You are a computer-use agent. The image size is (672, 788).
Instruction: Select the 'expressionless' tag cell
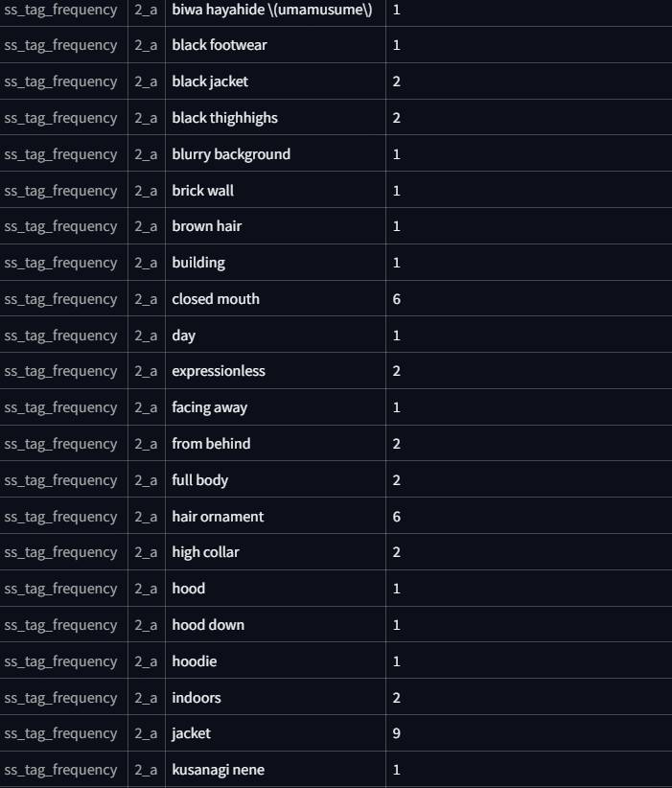219,371
